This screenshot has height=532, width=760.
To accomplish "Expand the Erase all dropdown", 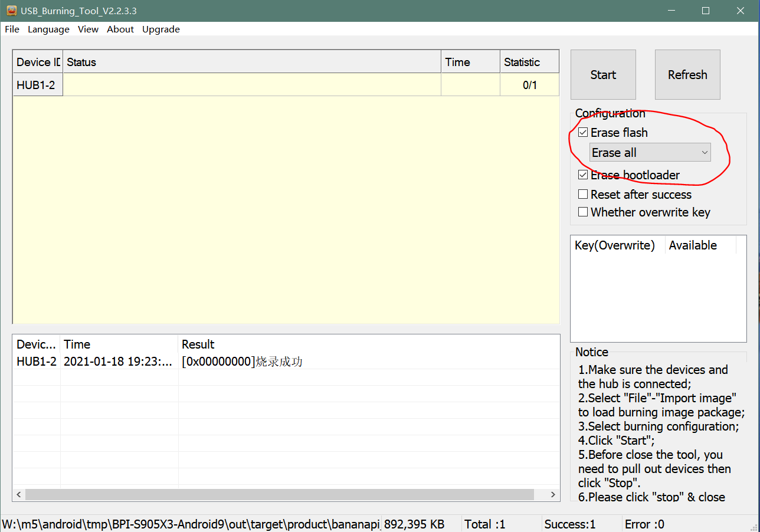I will point(650,153).
